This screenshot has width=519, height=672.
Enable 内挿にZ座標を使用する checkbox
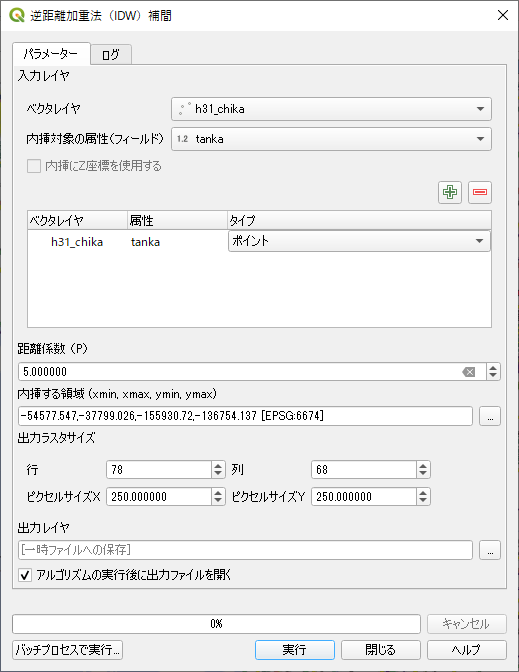(x=34, y=166)
